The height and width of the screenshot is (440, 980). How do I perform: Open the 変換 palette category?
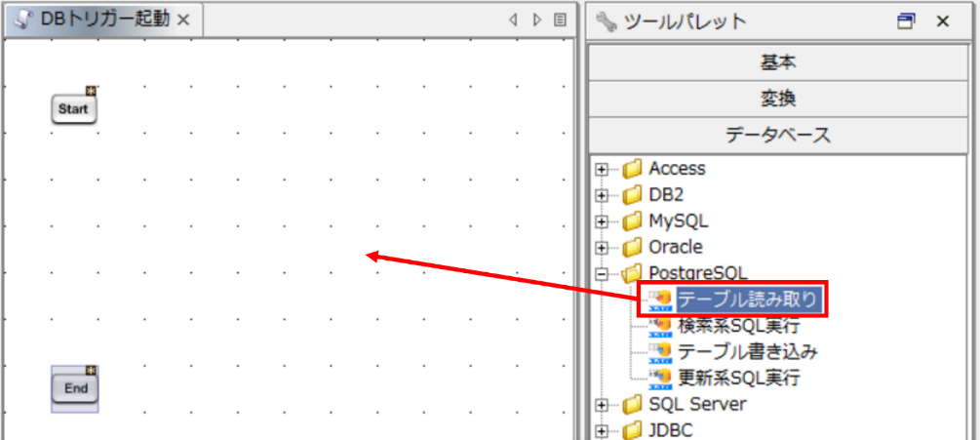click(777, 99)
